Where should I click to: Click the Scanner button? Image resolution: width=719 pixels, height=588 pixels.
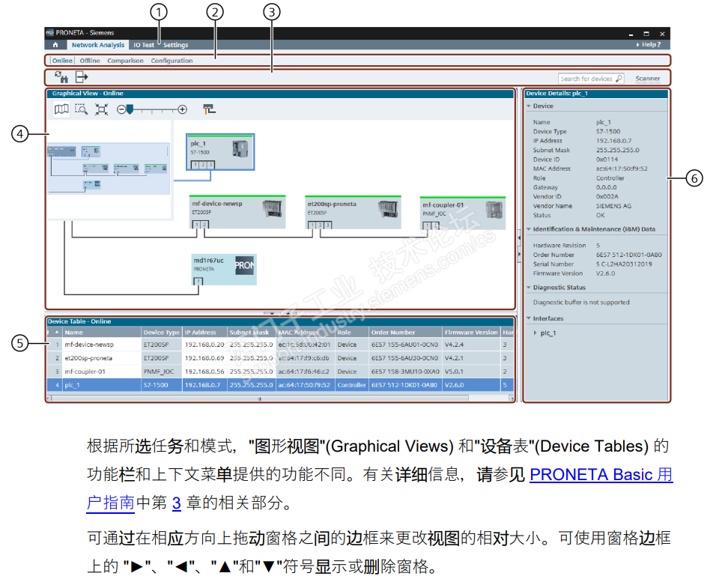tap(647, 79)
